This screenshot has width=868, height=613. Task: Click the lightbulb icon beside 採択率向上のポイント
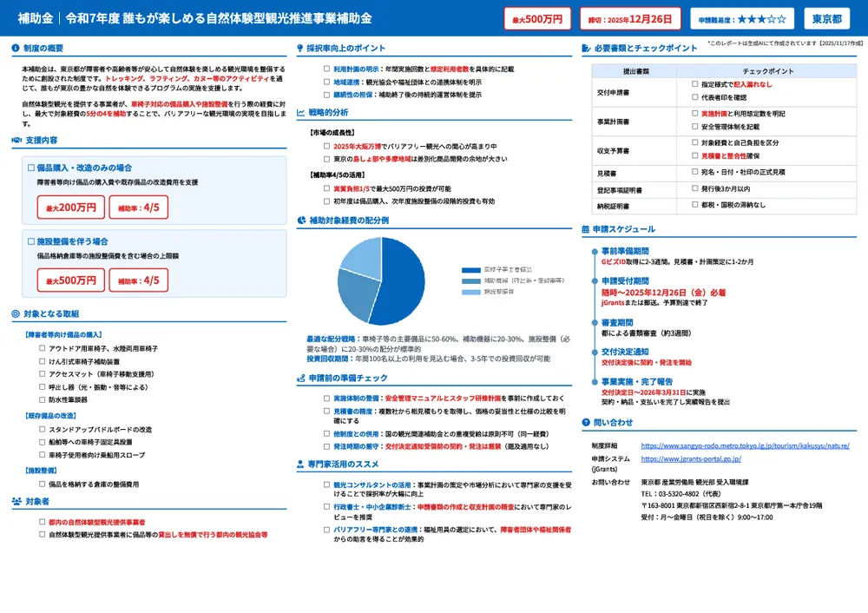coord(300,49)
